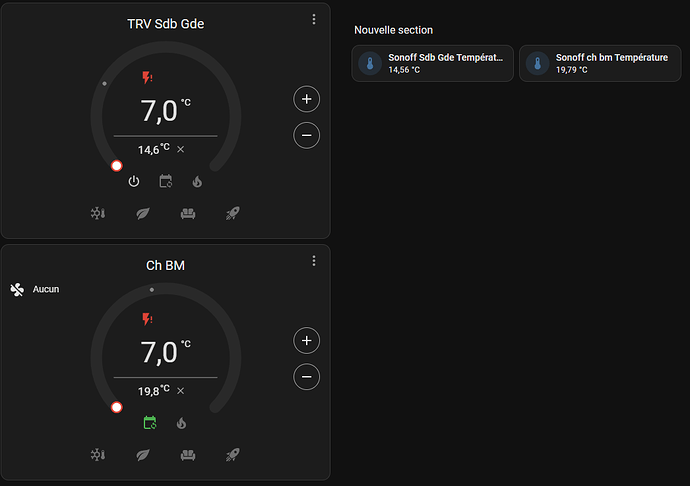Select comfort sofa preset on TRV Sdb Gde
Screen dimensions: 690x486
(x=188, y=214)
